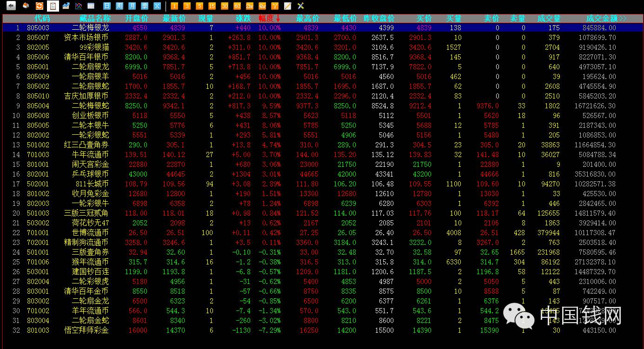Image resolution: width=644 pixels, height=349 pixels.
Task: Select row 资本市场银币
Action: tap(322, 37)
